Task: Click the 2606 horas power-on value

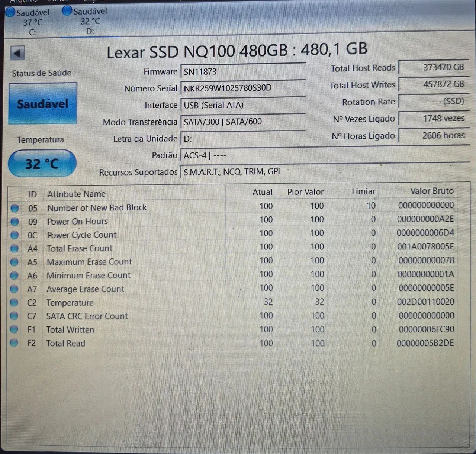Action: tap(433, 135)
